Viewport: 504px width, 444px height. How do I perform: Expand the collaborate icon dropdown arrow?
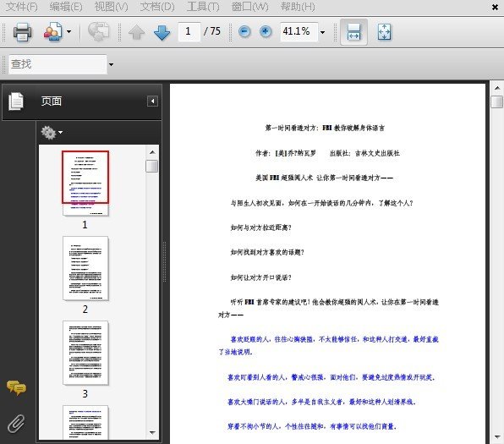tap(68, 32)
